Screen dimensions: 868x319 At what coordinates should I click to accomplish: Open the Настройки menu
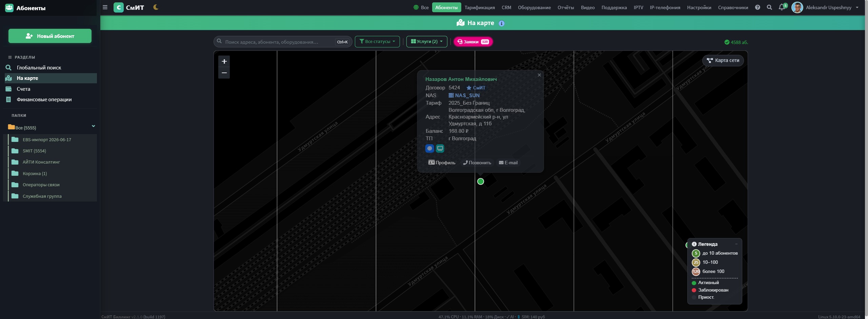[x=699, y=7]
